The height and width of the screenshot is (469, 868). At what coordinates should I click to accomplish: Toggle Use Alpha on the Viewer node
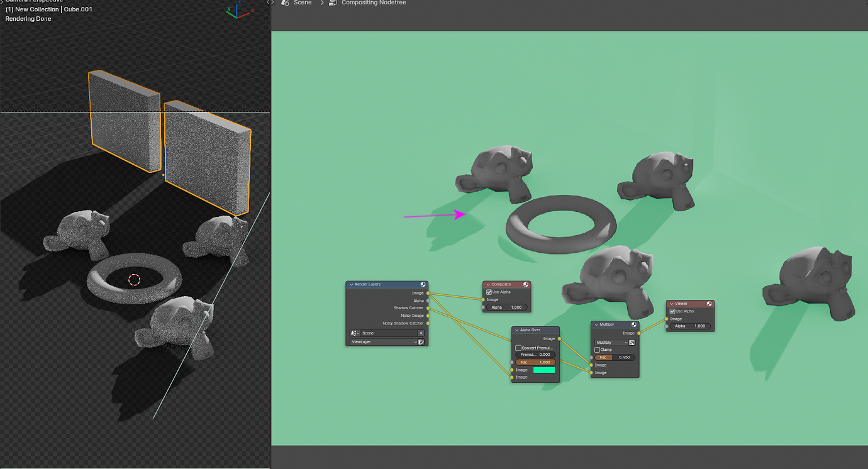(672, 311)
